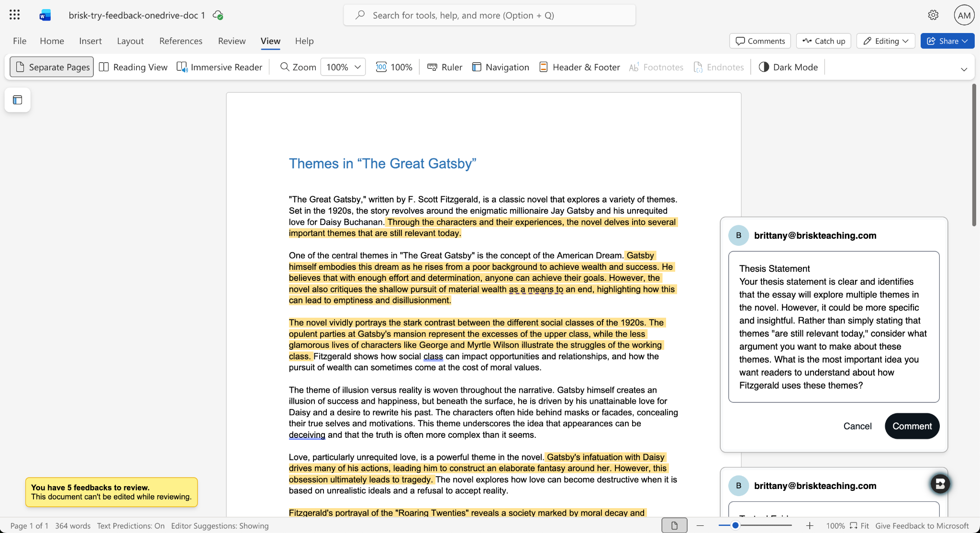
Task: Post feedback with the Comment button
Action: coord(912,426)
